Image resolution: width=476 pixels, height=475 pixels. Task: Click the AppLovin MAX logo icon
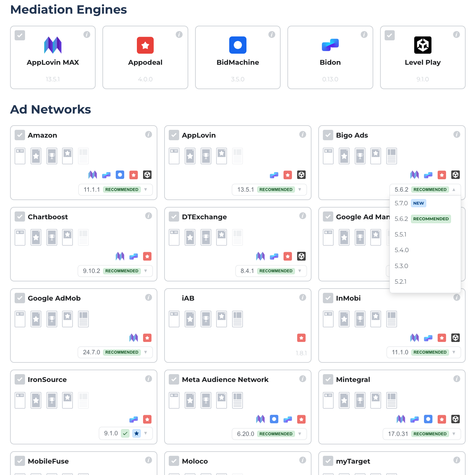point(53,45)
